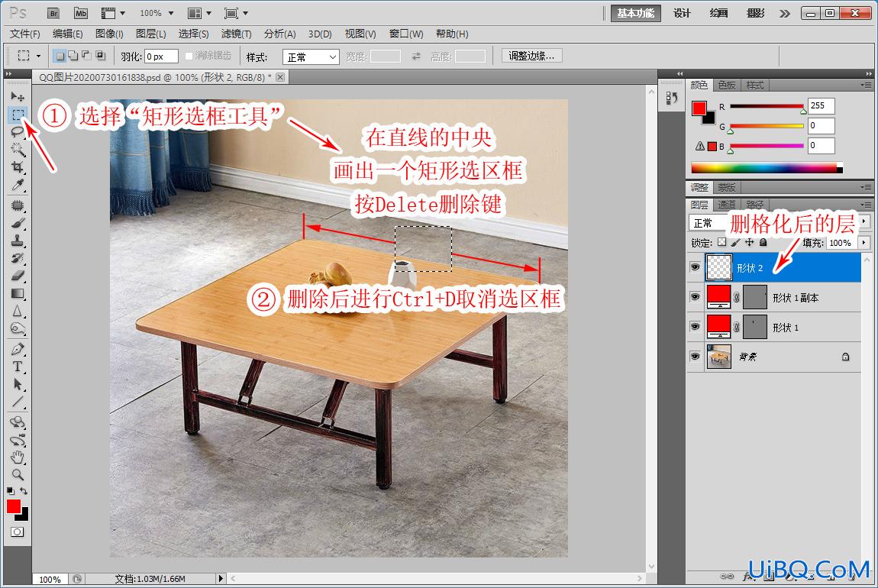This screenshot has width=878, height=588.
Task: Swap foreground and background colors
Action: [24, 491]
